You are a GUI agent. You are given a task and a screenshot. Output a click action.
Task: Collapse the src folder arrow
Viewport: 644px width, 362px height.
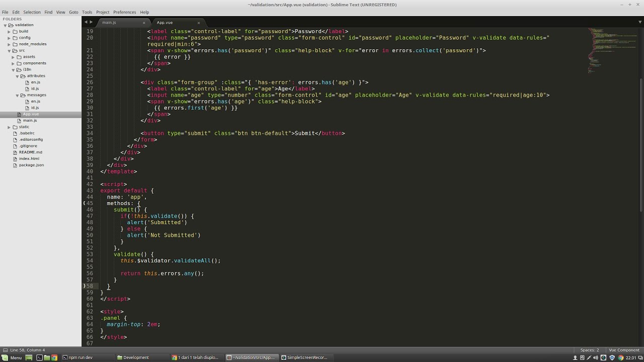tap(9, 50)
